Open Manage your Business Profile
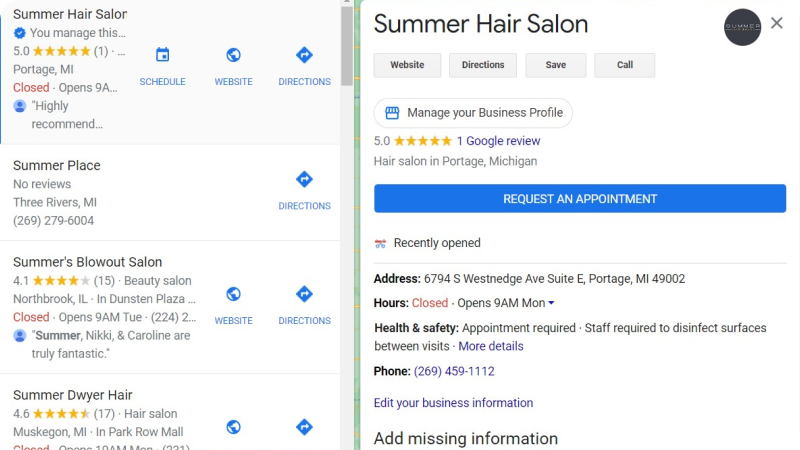Screen dimensions: 800x450 [x=473, y=113]
